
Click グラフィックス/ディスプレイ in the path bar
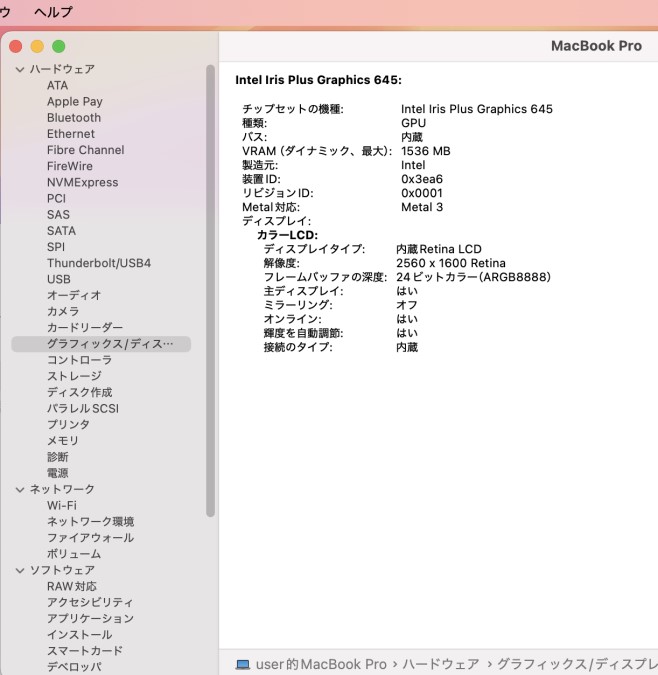pos(578,664)
